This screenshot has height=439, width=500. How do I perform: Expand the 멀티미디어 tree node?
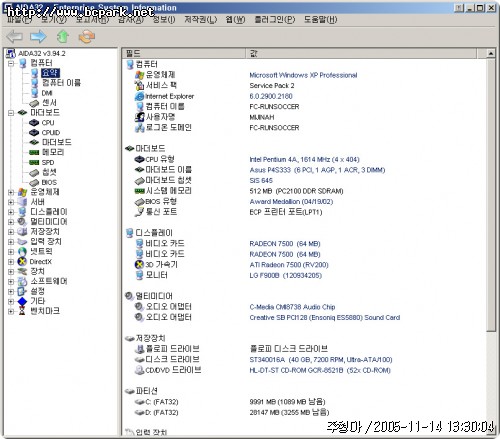click(x=11, y=222)
